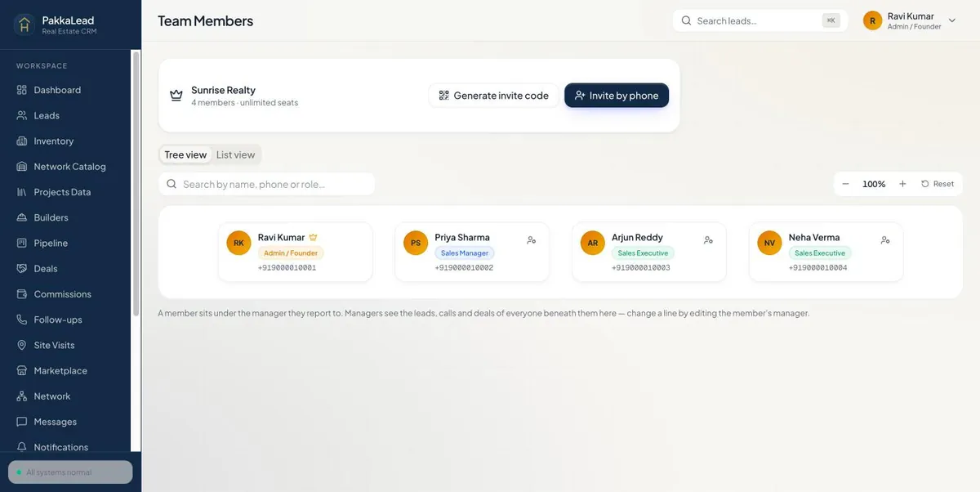Click Neha Verma's Sales Executive badge
980x492 pixels.
tap(820, 253)
